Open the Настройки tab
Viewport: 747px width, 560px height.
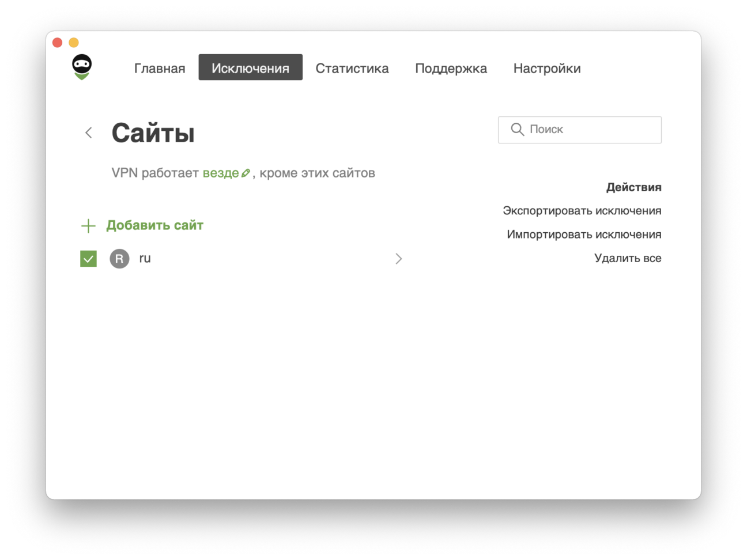click(x=546, y=68)
